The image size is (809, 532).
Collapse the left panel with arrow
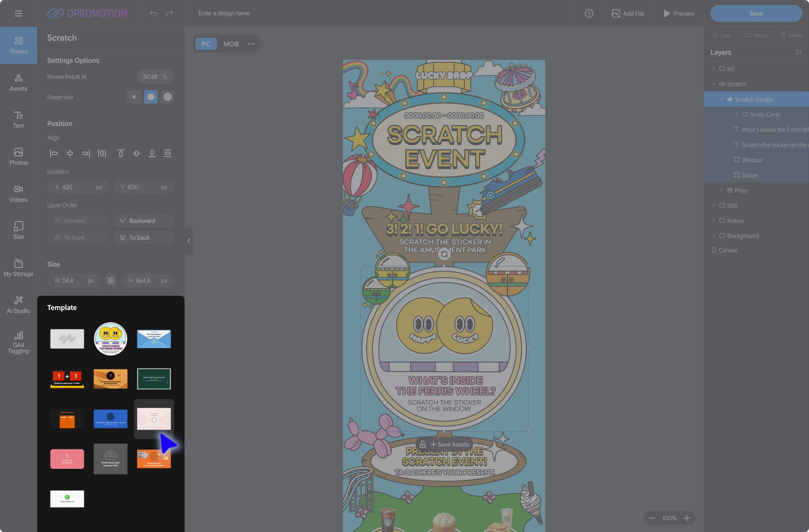189,241
